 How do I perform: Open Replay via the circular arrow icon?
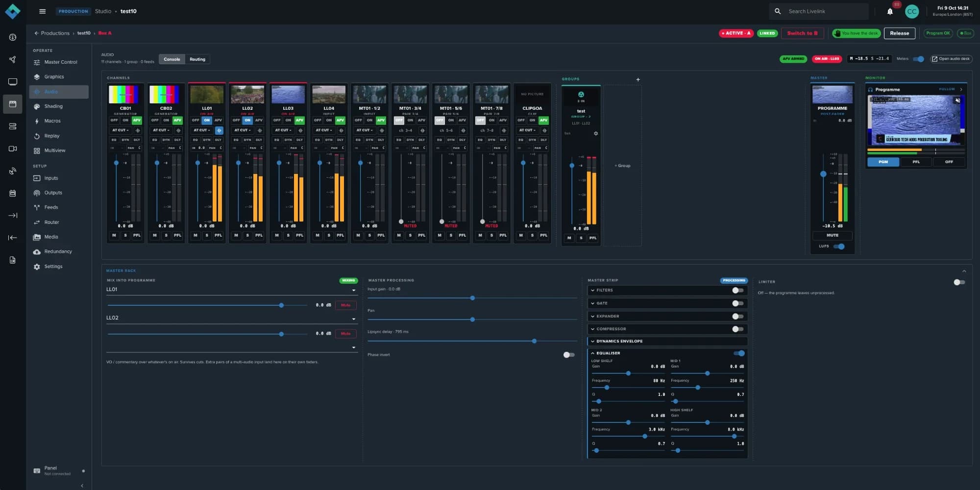[37, 136]
